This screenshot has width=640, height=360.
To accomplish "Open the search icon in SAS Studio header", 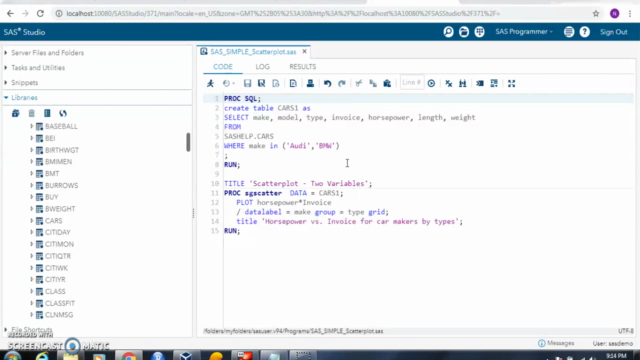I will pyautogui.click(x=449, y=32).
